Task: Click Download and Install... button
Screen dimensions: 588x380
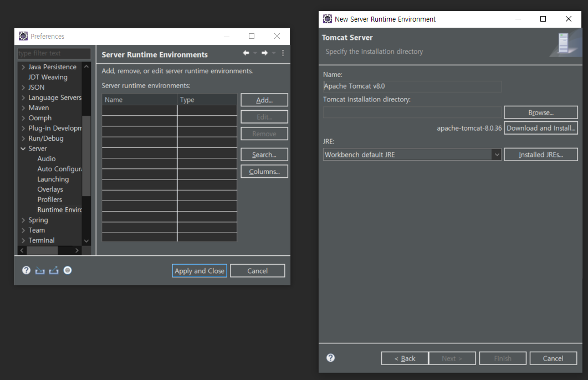Action: 541,128
